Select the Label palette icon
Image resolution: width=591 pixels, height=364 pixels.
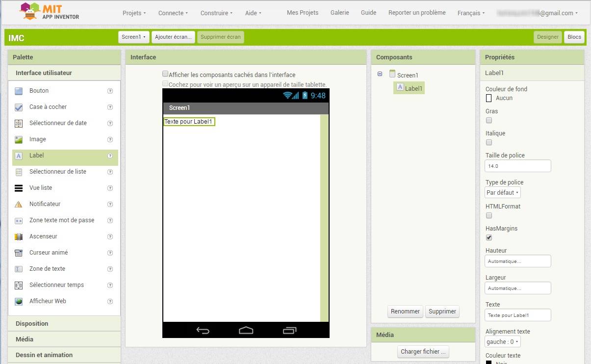coord(19,156)
